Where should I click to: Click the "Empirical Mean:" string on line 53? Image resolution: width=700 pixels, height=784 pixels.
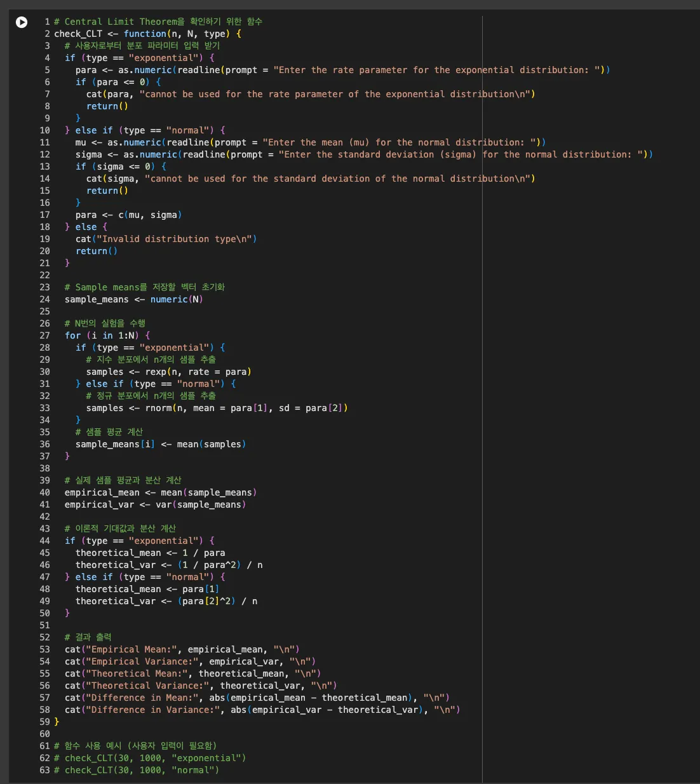130,649
